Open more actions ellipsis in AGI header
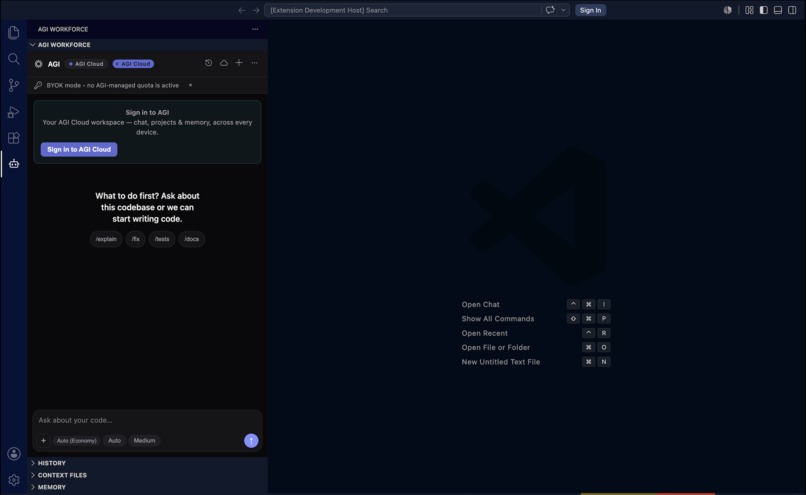 coord(254,63)
